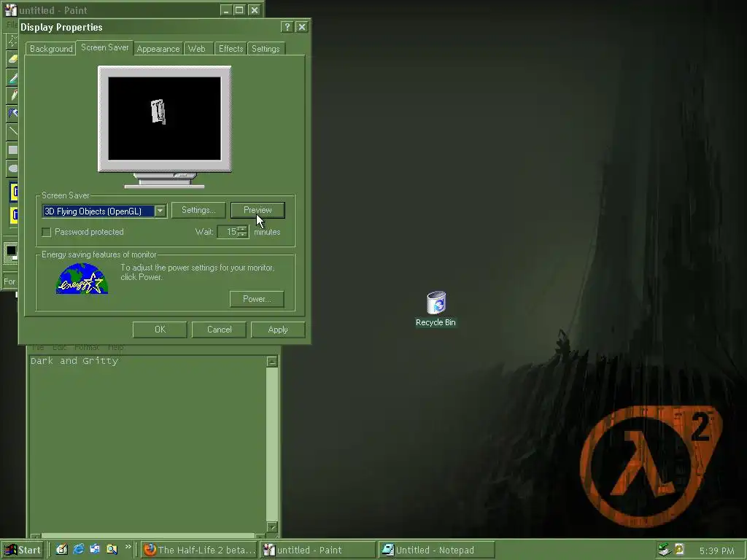Switch to the Appearance tab
747x560 pixels.
158,49
